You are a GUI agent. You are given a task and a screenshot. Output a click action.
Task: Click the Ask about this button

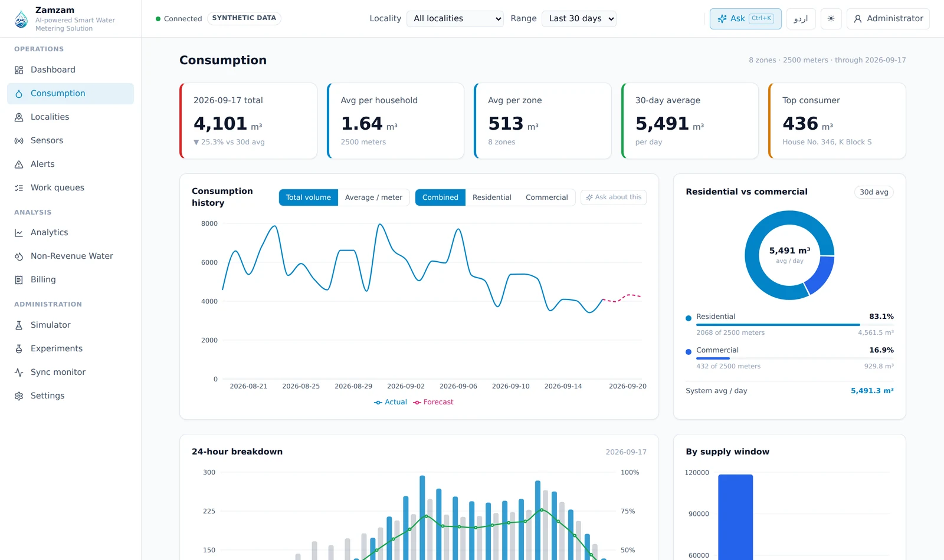tap(614, 197)
